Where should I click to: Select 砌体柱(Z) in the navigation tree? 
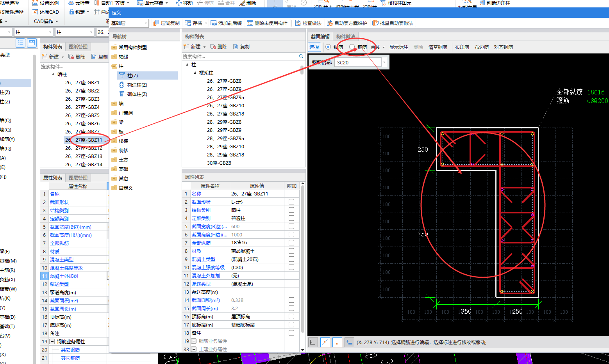137,94
